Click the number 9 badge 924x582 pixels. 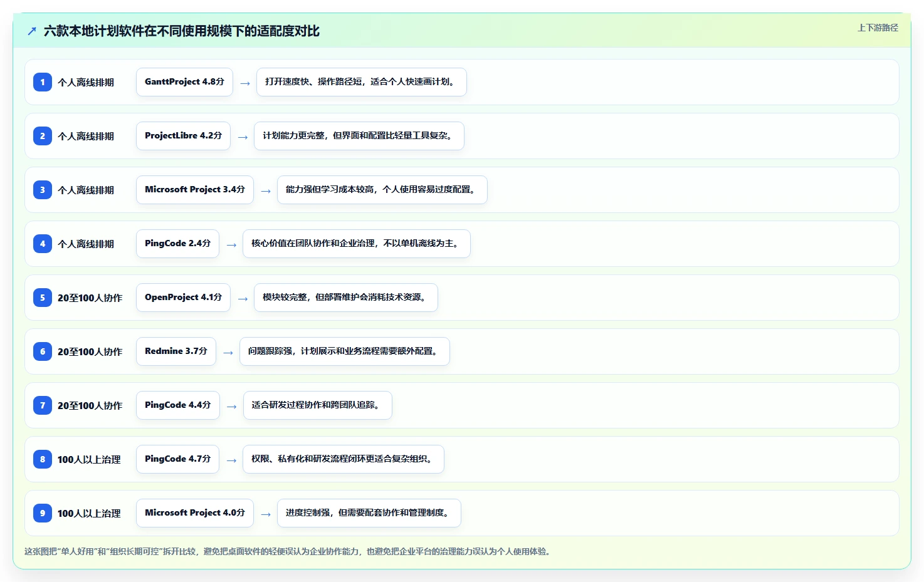[x=43, y=513]
